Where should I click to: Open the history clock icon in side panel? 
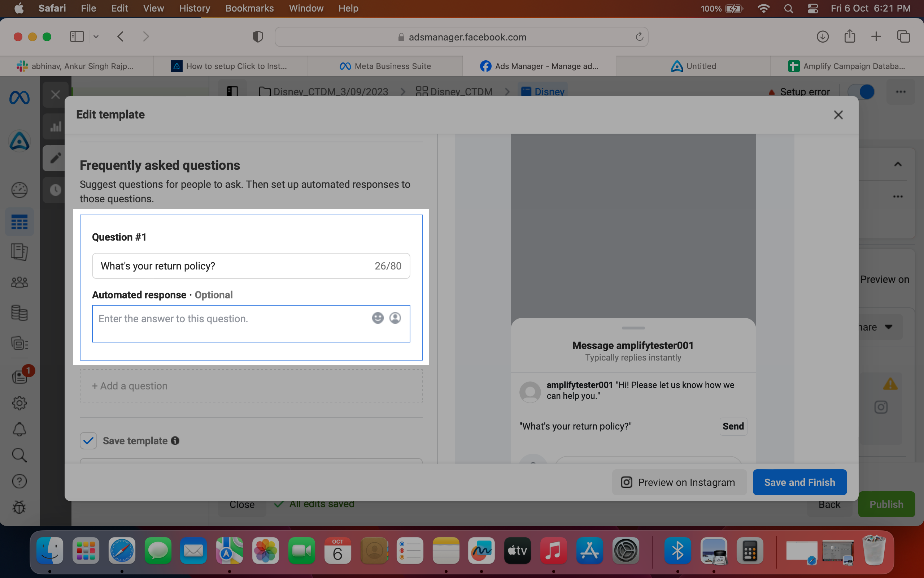coord(55,190)
